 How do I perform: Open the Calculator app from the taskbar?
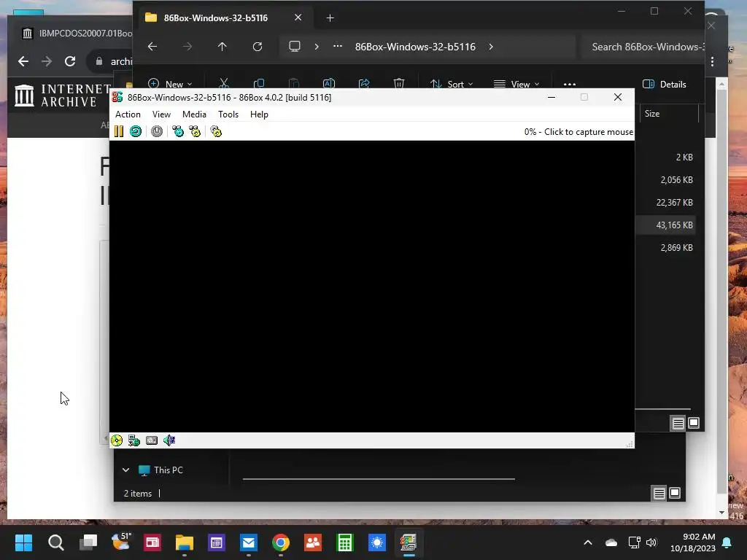[x=345, y=542]
